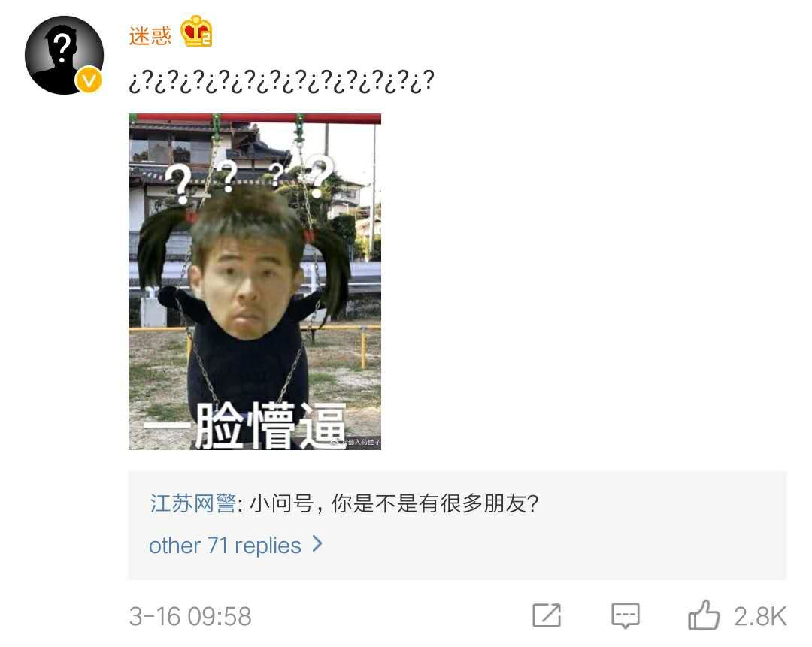This screenshot has height=647, width=812.
Task: Tap the thumbs-up like icon
Action: coord(703,615)
